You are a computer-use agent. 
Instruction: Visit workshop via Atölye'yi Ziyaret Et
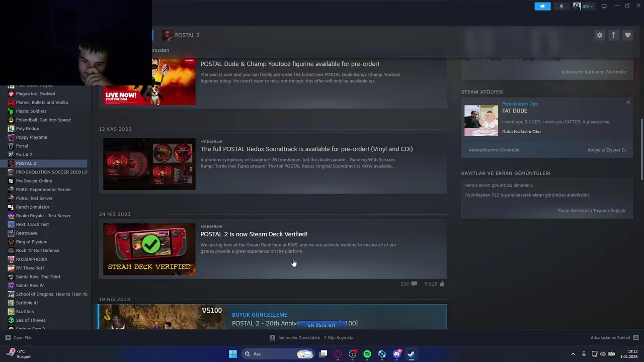coord(606,150)
